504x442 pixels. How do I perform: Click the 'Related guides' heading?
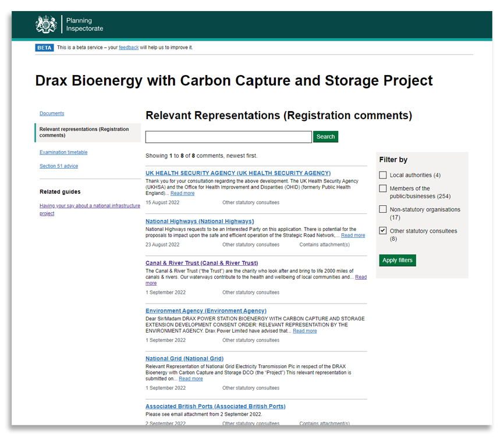click(60, 192)
